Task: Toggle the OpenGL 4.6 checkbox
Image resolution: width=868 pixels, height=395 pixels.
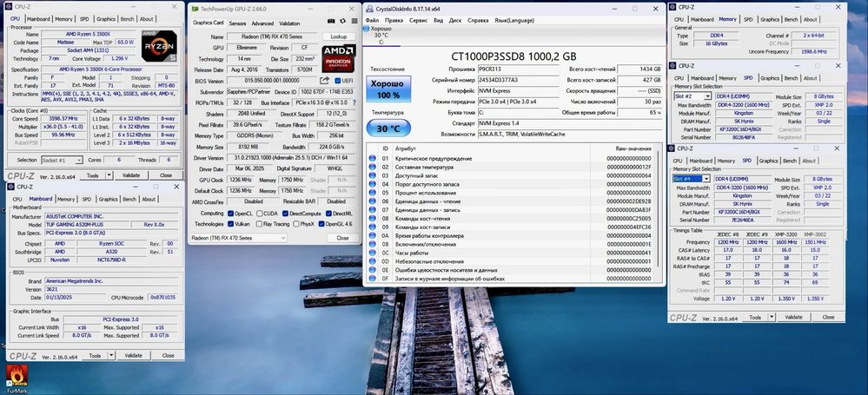Action: [321, 224]
